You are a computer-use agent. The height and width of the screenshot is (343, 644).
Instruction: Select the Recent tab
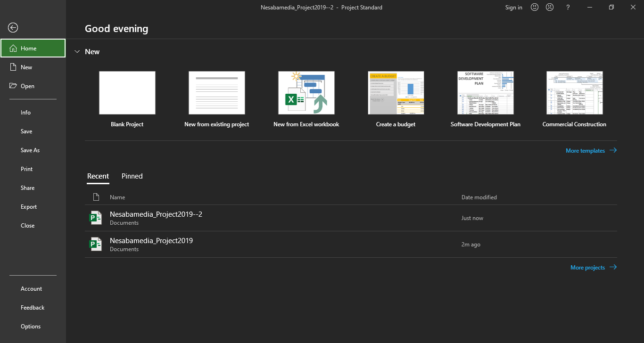pyautogui.click(x=98, y=176)
